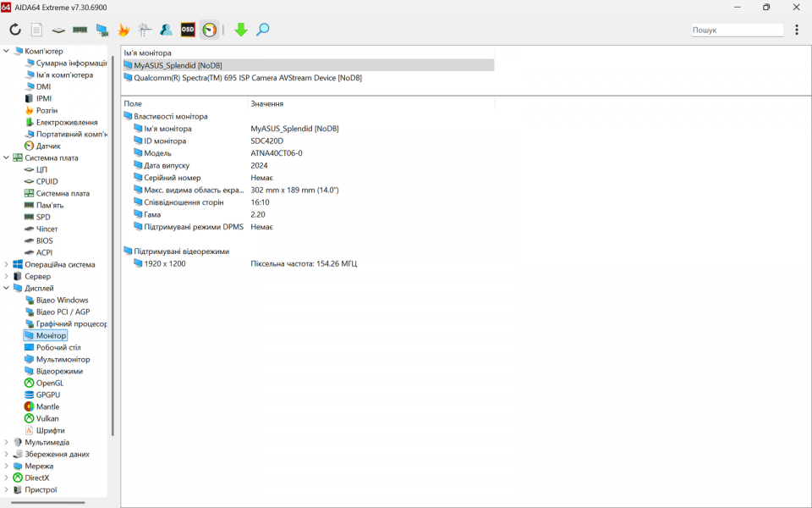
Task: Select the Чіпсет tree item
Action: [x=41, y=229]
